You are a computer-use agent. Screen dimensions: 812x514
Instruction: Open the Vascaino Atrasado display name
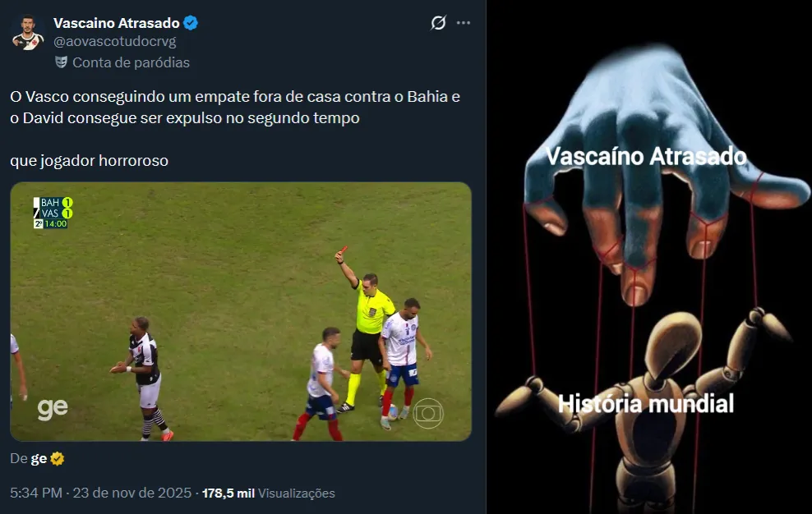117,23
